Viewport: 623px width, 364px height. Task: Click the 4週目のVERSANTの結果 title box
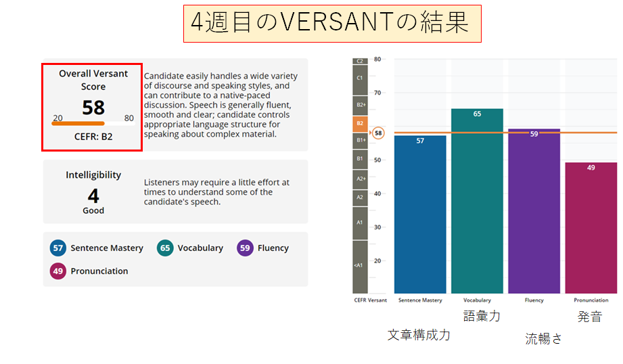pyautogui.click(x=331, y=24)
